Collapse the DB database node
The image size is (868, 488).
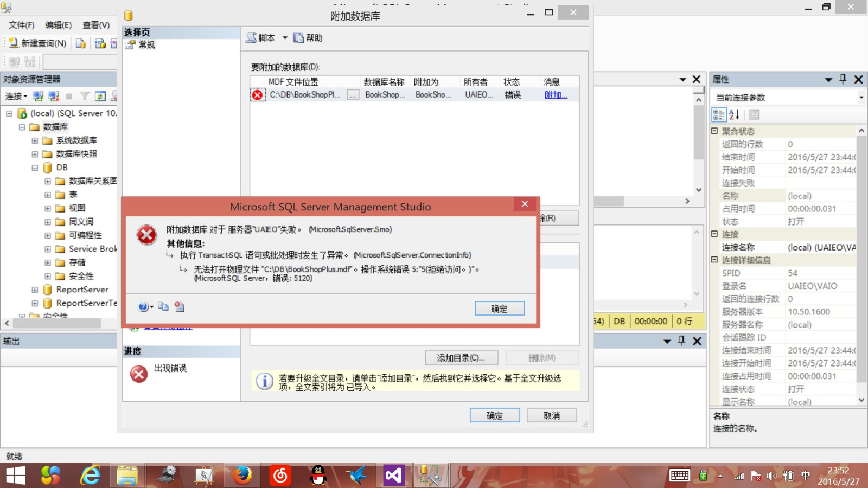(x=35, y=168)
